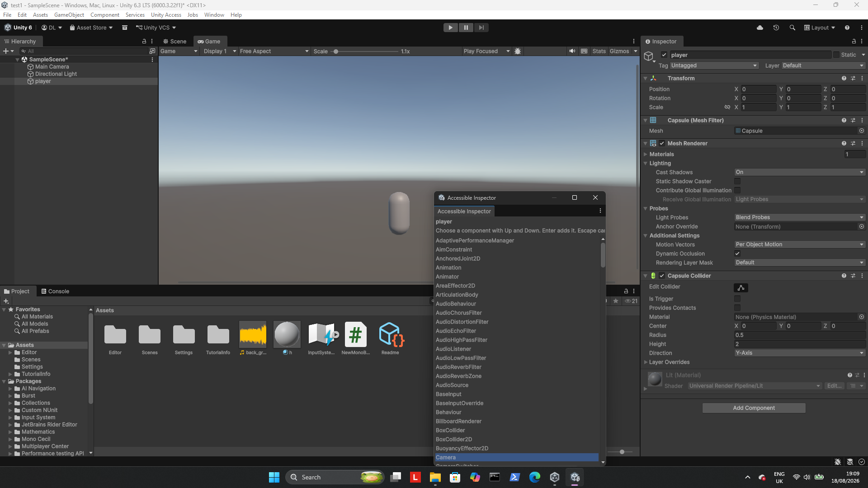Open the top toolbar help icon

click(x=847, y=28)
